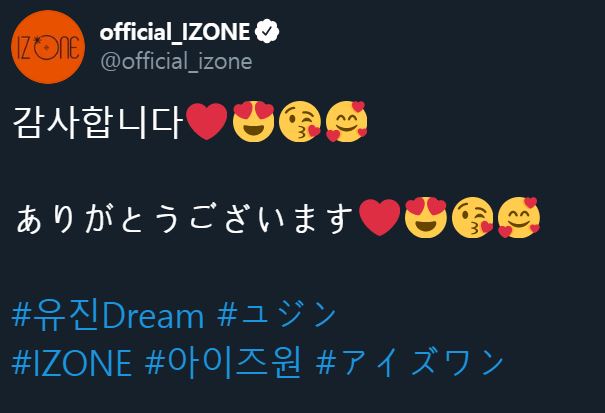Open the #IZONE hashtag
The image size is (605, 413).
coord(72,362)
